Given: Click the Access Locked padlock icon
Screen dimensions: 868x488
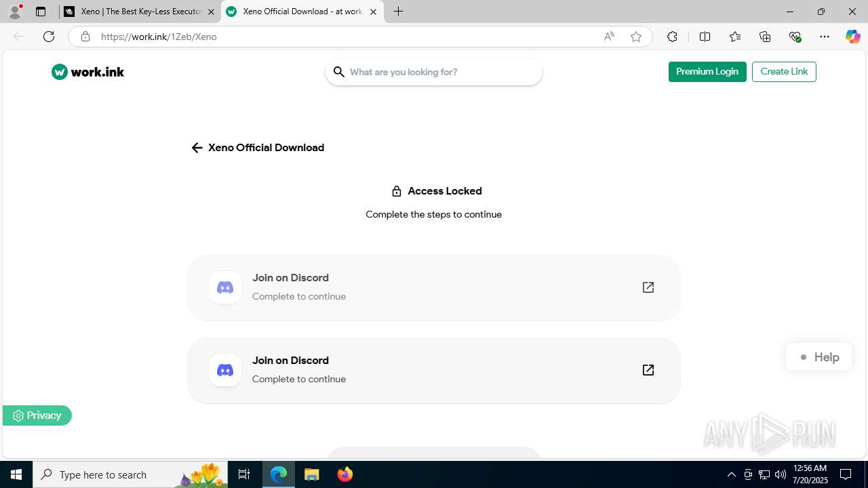Looking at the screenshot, I should pos(397,191).
